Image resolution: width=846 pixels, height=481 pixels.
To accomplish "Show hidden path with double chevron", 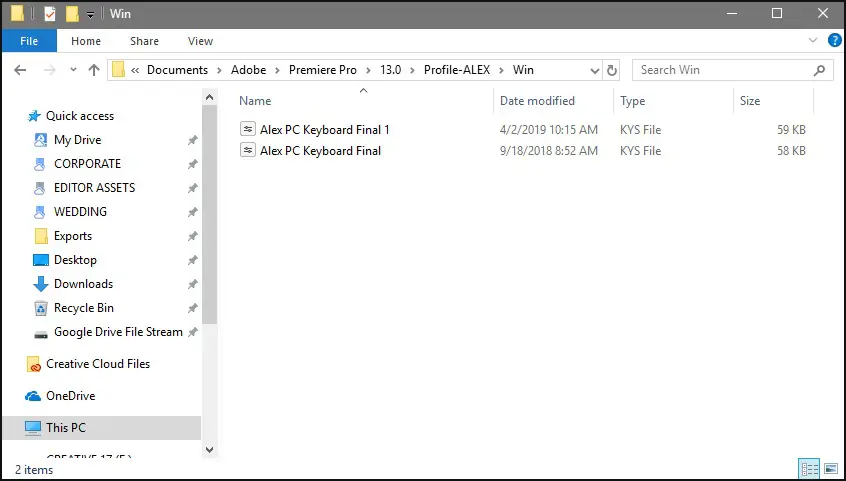I will 135,71.
